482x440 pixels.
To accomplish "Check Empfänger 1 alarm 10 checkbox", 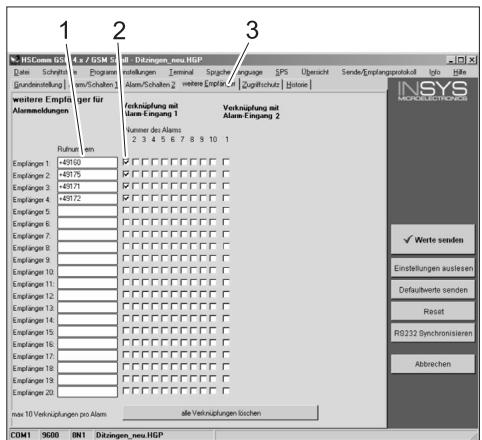I will [x=213, y=162].
